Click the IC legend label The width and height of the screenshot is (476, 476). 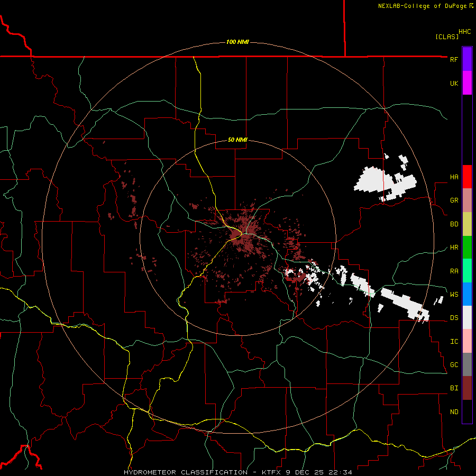tap(454, 342)
